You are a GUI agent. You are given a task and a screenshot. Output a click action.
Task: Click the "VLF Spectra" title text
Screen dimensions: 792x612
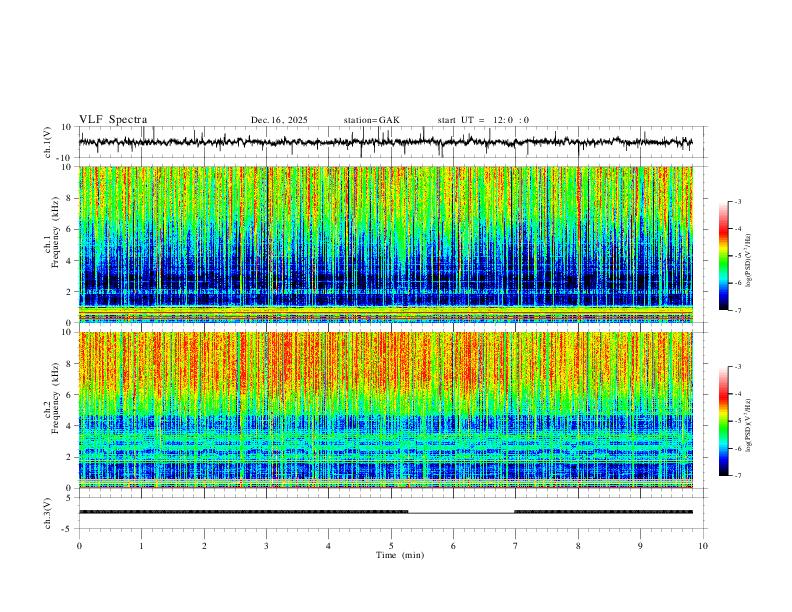tap(113, 120)
